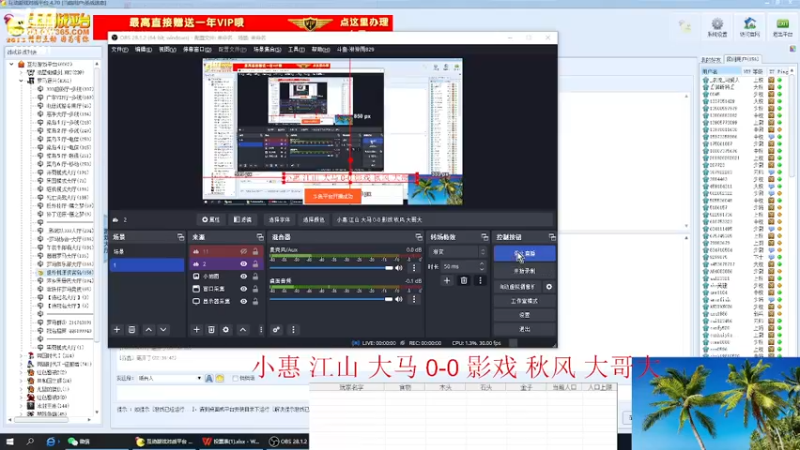Image resolution: width=800 pixels, height=450 pixels.
Task: Toggle lock on source 11
Action: (255, 251)
